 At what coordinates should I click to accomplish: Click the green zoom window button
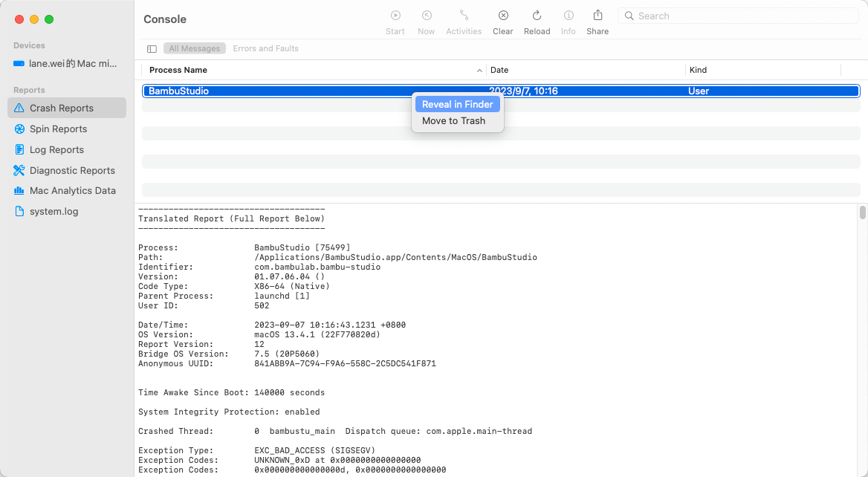pos(49,19)
